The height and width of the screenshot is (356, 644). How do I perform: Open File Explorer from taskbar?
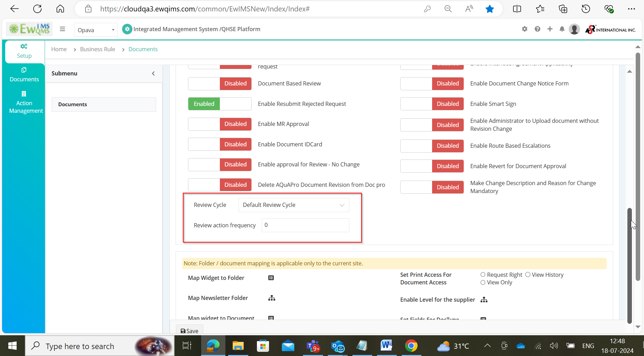click(x=238, y=346)
